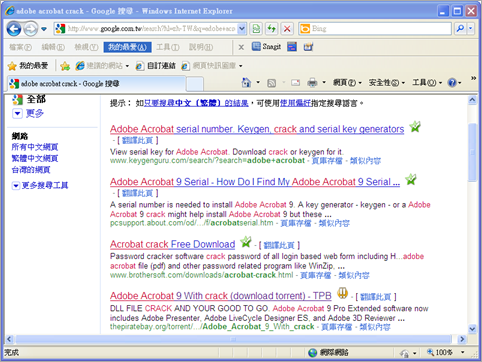Select the adobe acrobat crack Google tab
Image resolution: width=482 pixels, height=362 pixels.
[97, 83]
